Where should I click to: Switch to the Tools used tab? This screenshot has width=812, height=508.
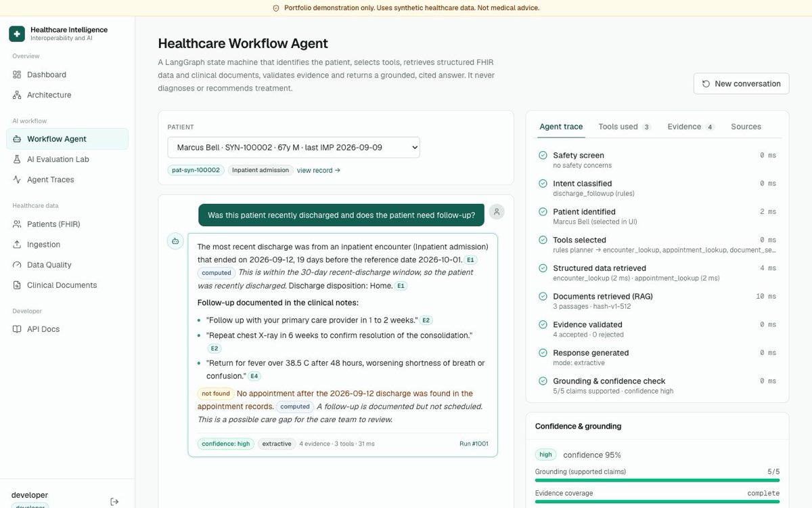point(624,127)
